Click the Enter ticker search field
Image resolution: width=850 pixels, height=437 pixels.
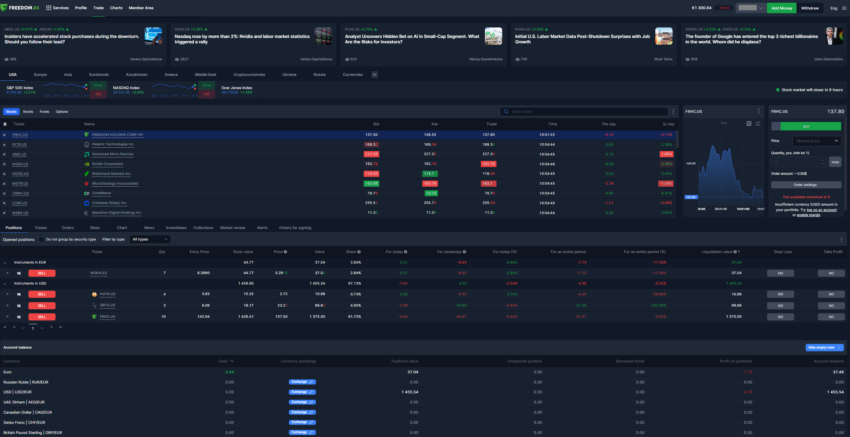[x=584, y=111]
